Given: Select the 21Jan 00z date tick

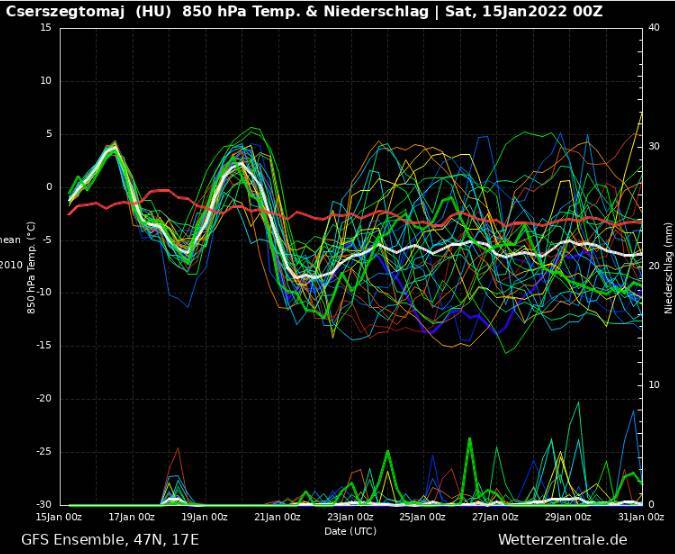Looking at the screenshot, I should click(277, 517).
